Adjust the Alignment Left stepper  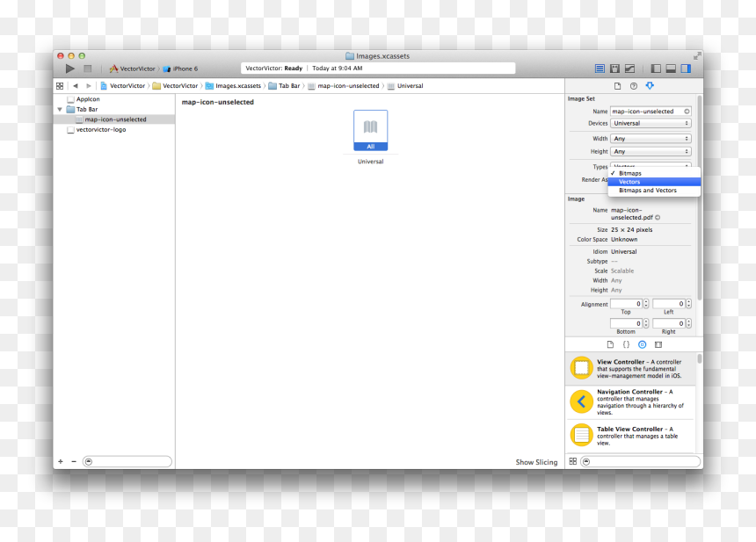pos(688,304)
